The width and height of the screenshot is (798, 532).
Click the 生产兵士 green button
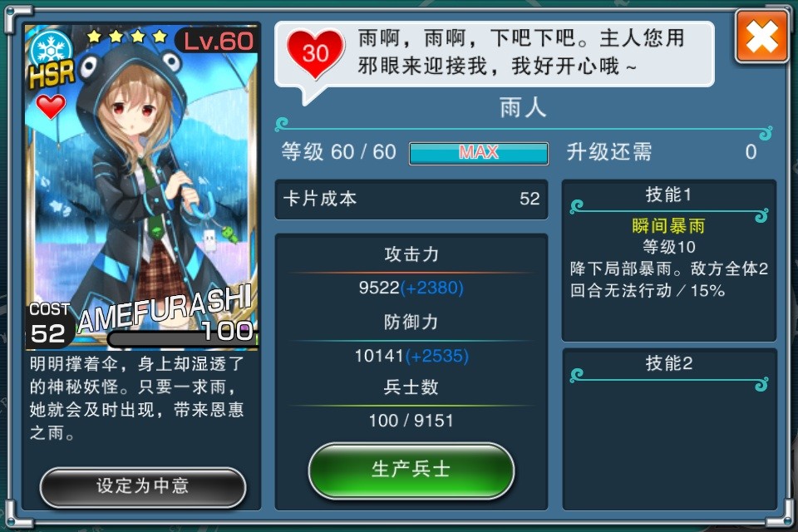[411, 470]
